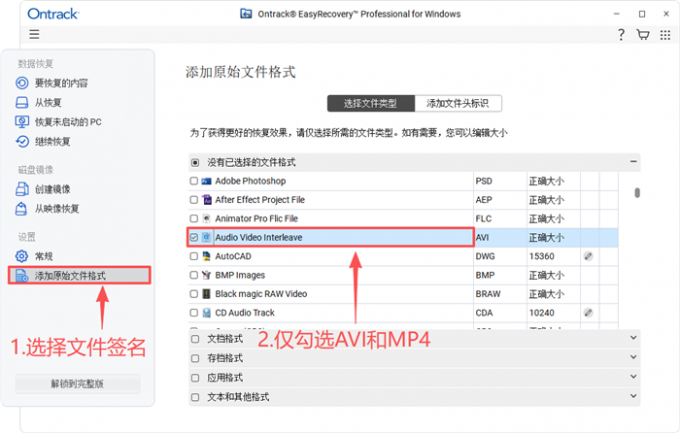The height and width of the screenshot is (433, 680).
Task: Toggle the 没有已选择的文件格式 group checkbox
Action: tap(195, 163)
